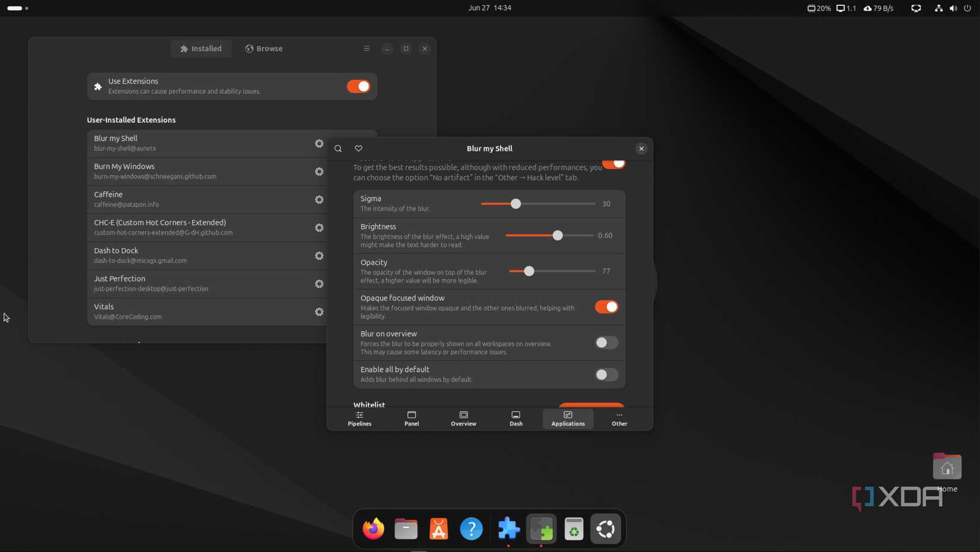The height and width of the screenshot is (552, 980).
Task: Enable Blur on overview
Action: point(606,342)
